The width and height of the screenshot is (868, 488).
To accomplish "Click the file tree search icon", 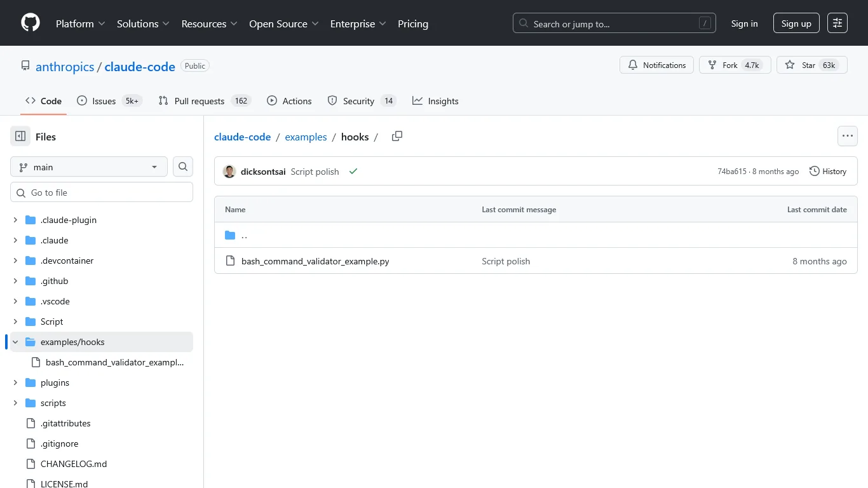I will pos(183,167).
